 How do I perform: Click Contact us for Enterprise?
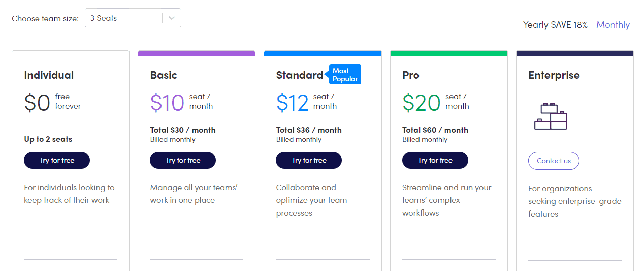(554, 161)
